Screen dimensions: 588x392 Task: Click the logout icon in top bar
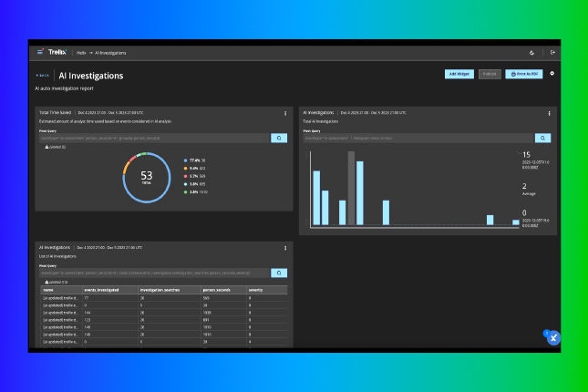click(x=552, y=53)
